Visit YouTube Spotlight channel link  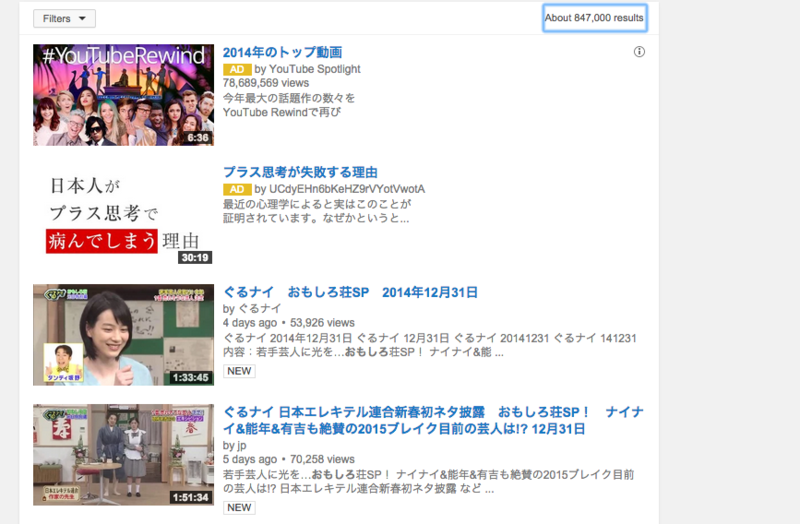pyautogui.click(x=314, y=69)
